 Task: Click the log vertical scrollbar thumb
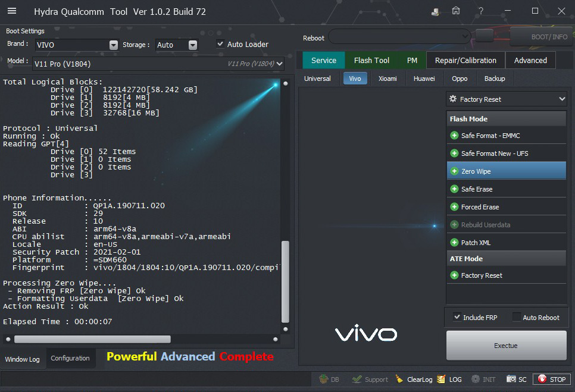[285, 281]
